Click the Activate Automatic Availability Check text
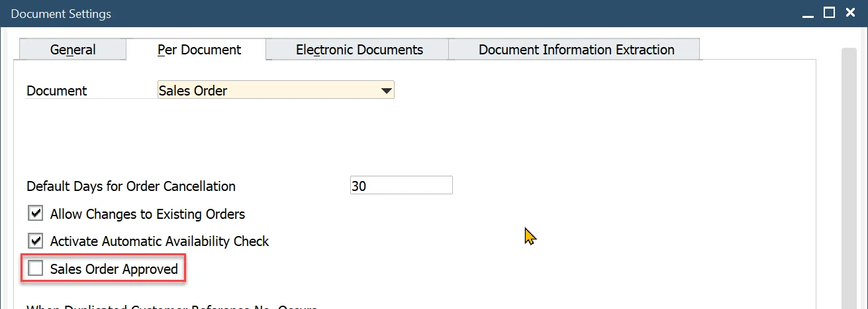The width and height of the screenshot is (868, 309). tap(160, 241)
